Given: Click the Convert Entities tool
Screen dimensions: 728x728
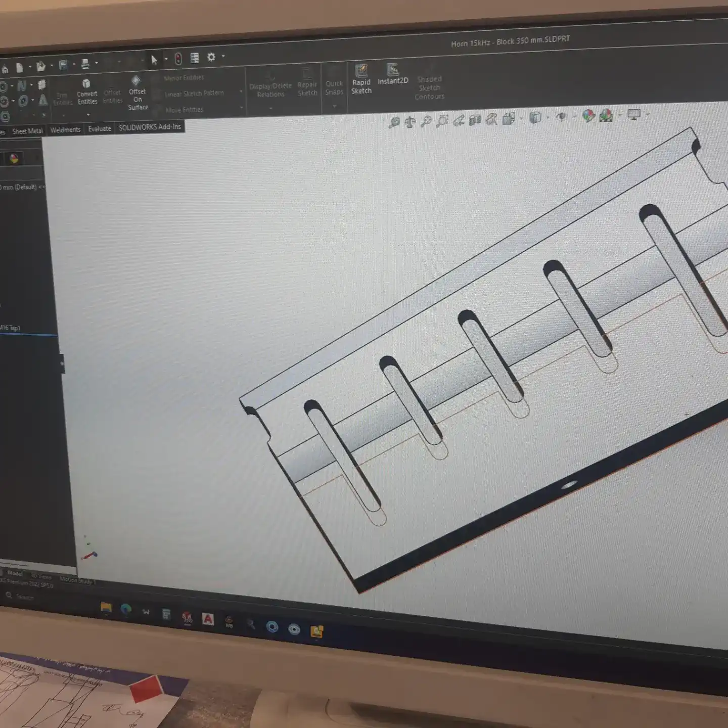Looking at the screenshot, I should (87, 92).
